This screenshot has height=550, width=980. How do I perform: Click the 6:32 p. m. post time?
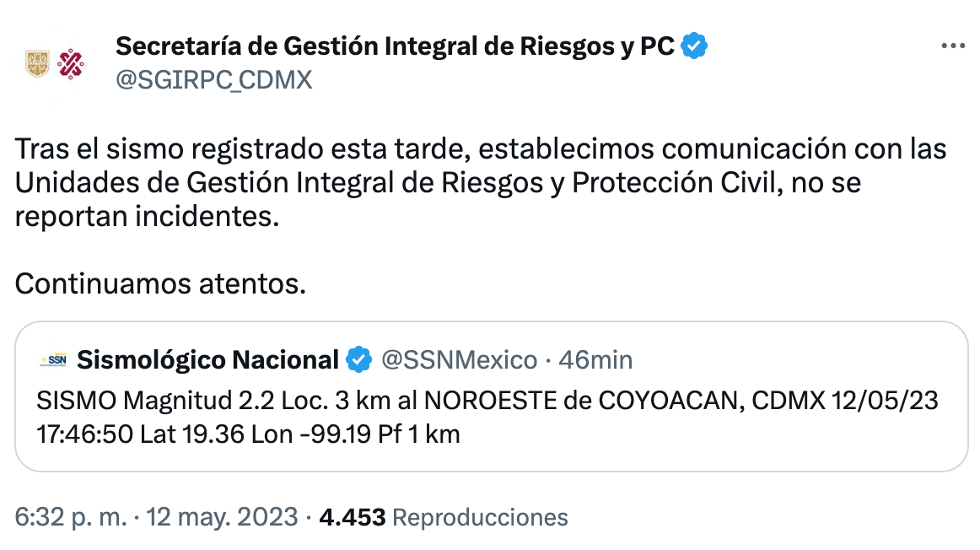coord(70,516)
